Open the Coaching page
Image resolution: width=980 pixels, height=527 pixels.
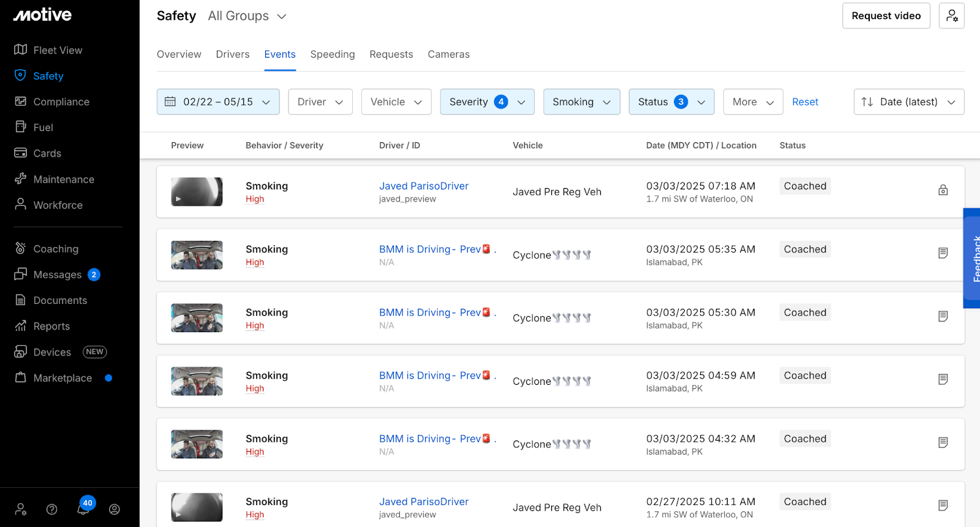click(56, 249)
